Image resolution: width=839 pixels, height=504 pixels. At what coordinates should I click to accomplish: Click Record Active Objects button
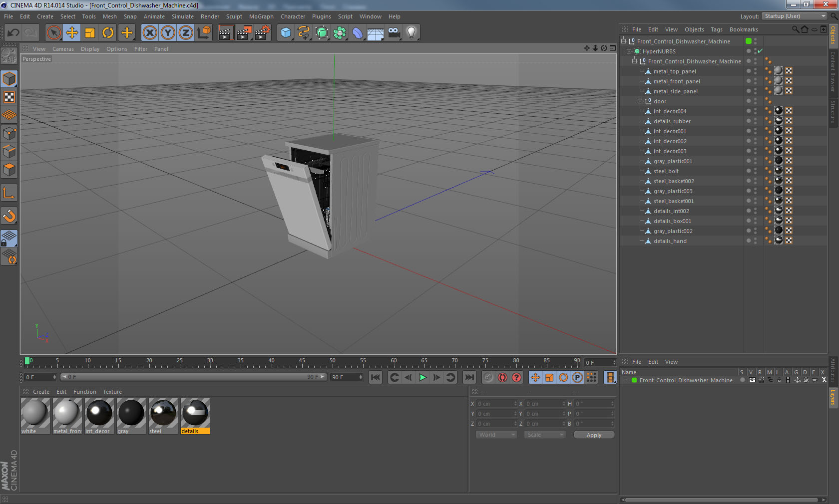click(x=488, y=377)
